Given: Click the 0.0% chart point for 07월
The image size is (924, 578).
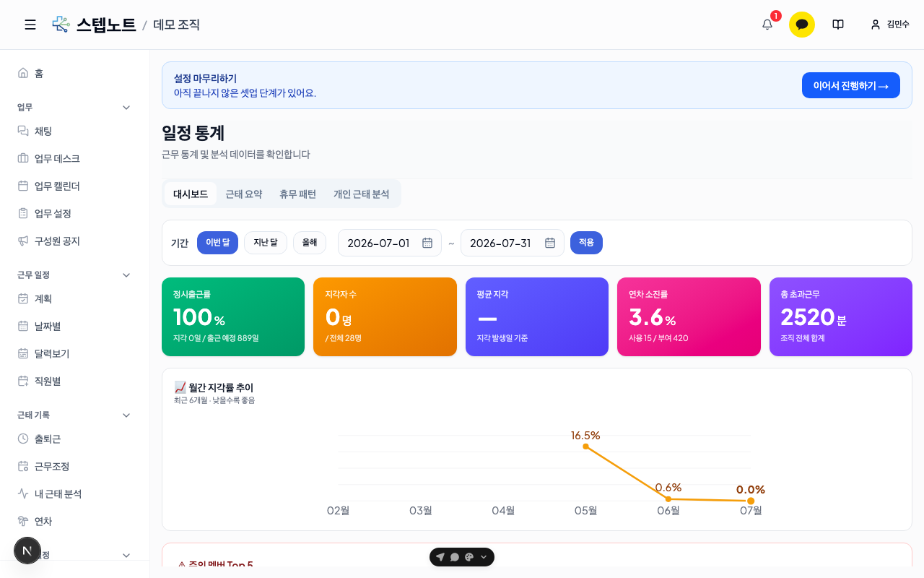Looking at the screenshot, I should [x=751, y=501].
